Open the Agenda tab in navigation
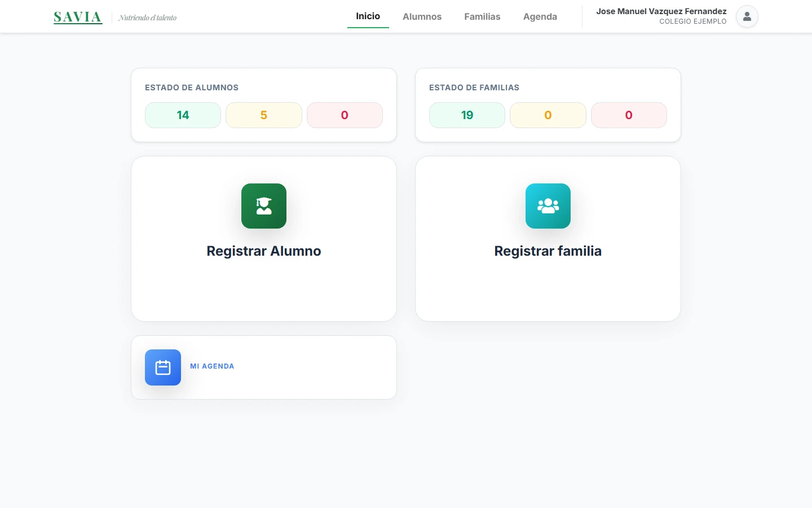812x508 pixels. point(540,16)
